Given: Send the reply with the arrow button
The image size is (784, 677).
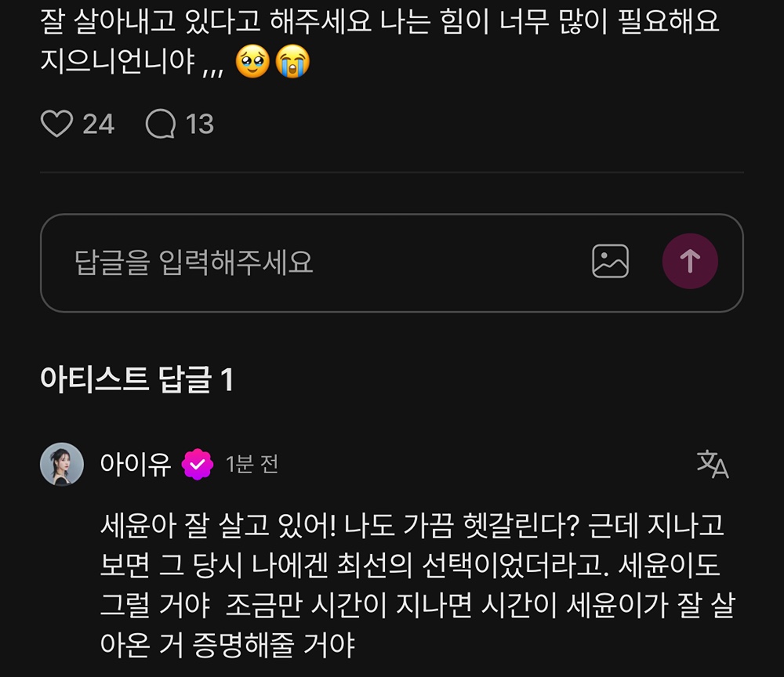Looking at the screenshot, I should [690, 261].
